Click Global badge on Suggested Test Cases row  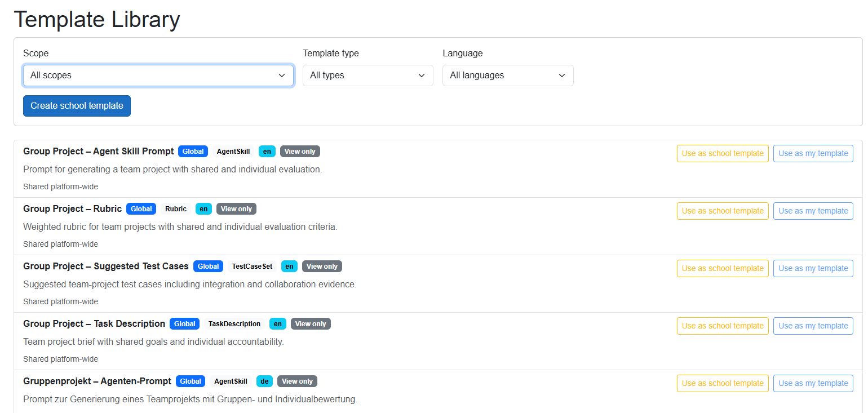tap(208, 267)
